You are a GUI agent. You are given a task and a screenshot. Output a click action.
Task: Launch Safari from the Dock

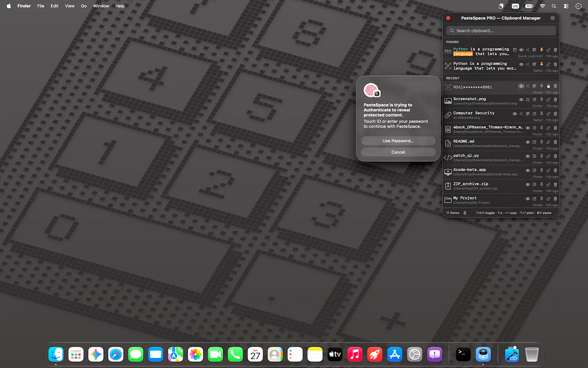click(x=116, y=354)
